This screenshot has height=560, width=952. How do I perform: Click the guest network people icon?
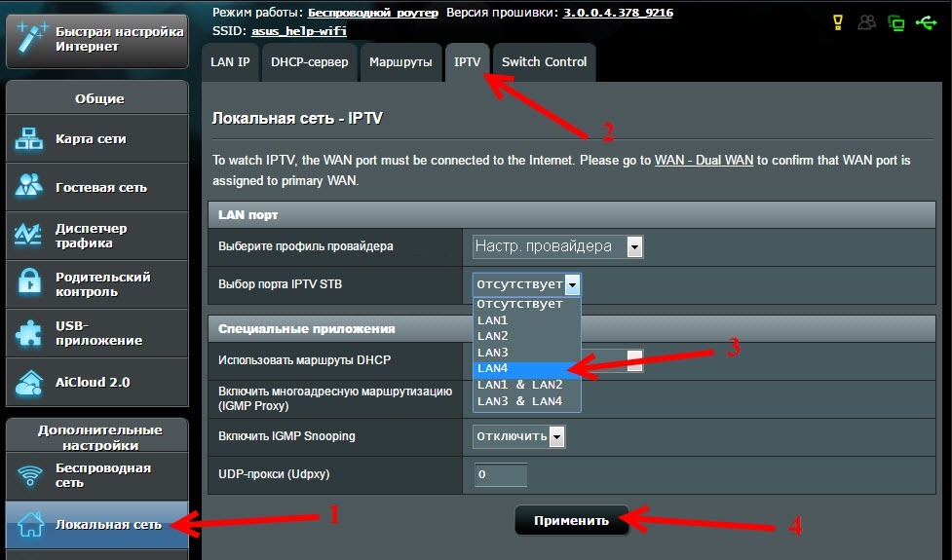point(29,186)
